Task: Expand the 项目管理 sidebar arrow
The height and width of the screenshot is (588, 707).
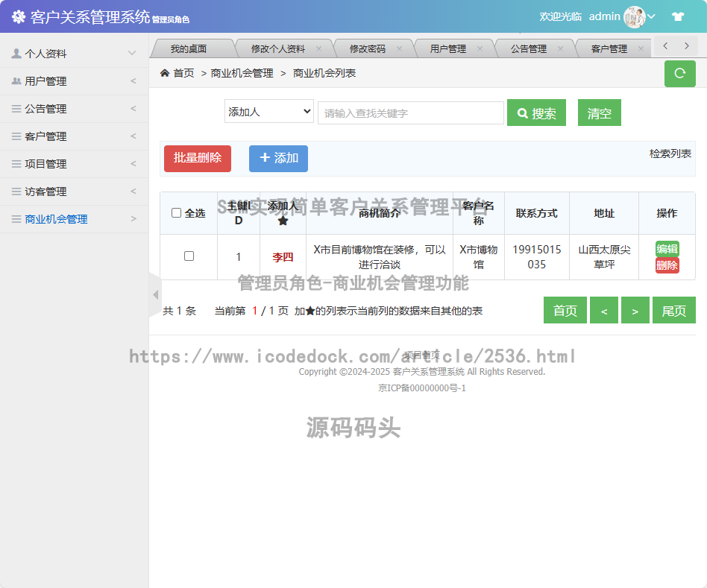Action: coord(133,164)
